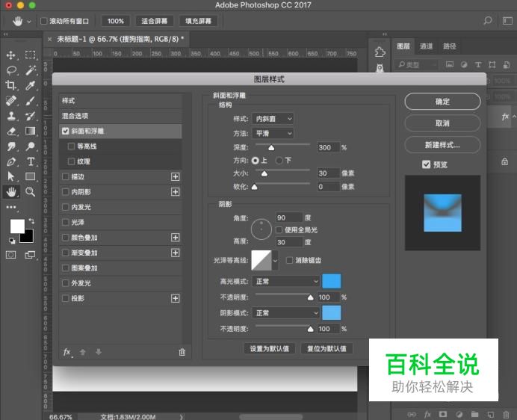The height and width of the screenshot is (420, 517).
Task: Click the search icon in options bar
Action: 487,21
